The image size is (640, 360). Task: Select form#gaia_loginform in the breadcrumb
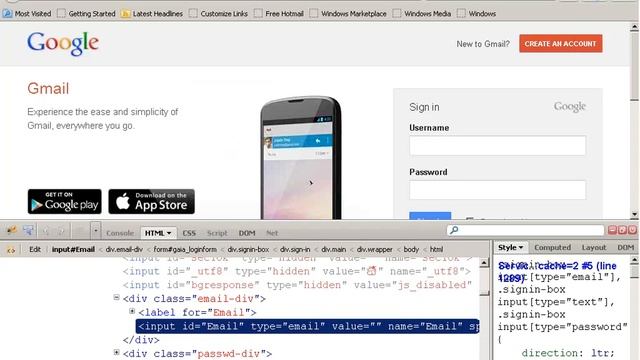pos(185,249)
